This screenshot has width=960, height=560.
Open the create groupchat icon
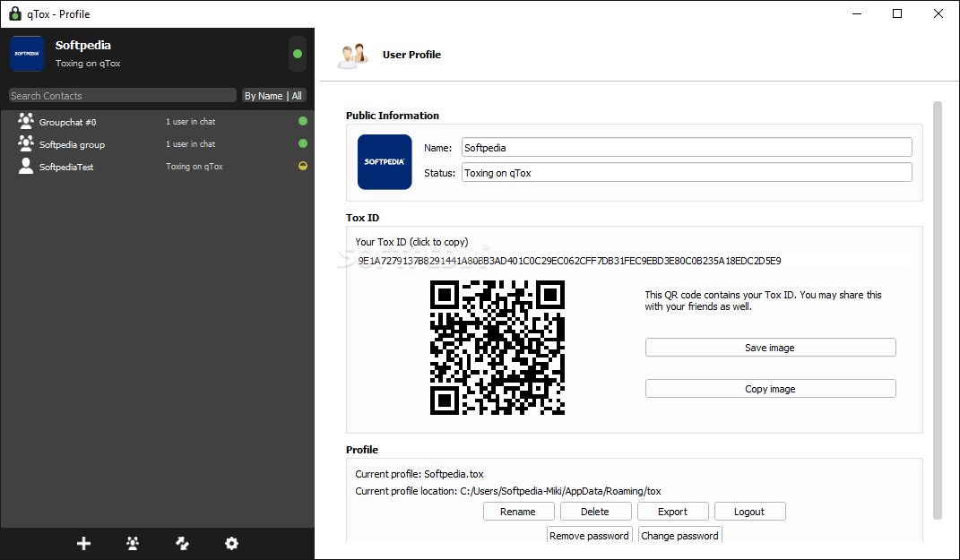coord(133,543)
